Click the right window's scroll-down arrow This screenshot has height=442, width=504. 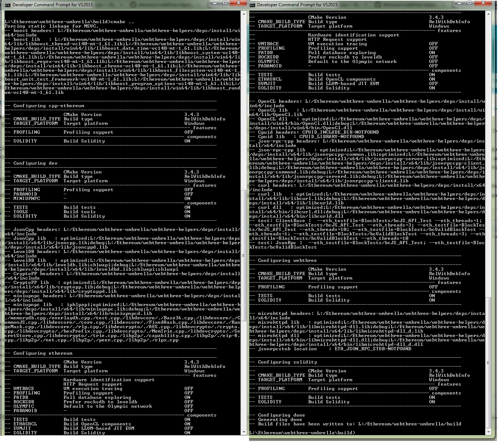[x=488, y=432]
